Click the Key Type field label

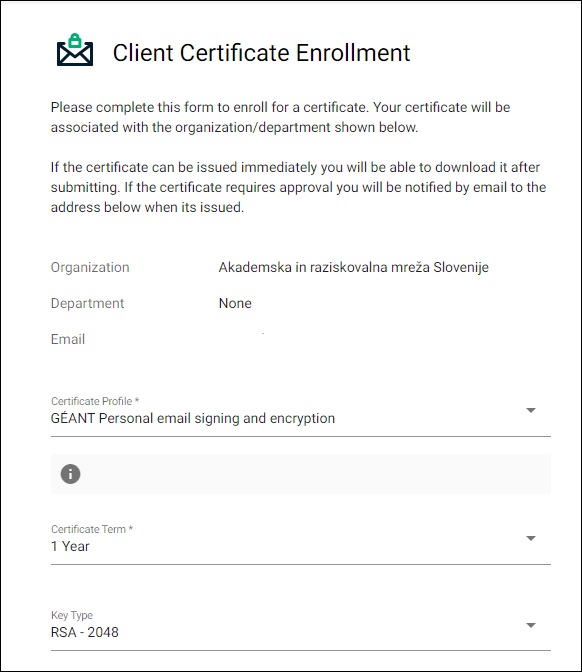72,615
